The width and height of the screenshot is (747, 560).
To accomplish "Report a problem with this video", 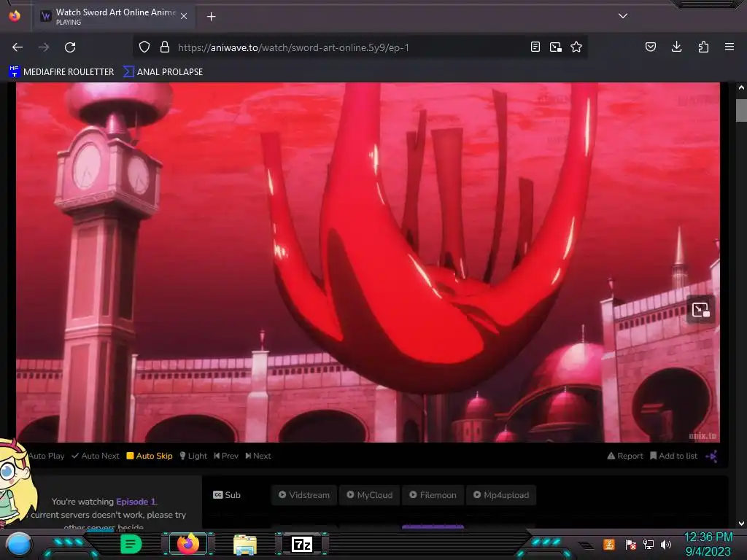I will pyautogui.click(x=625, y=456).
